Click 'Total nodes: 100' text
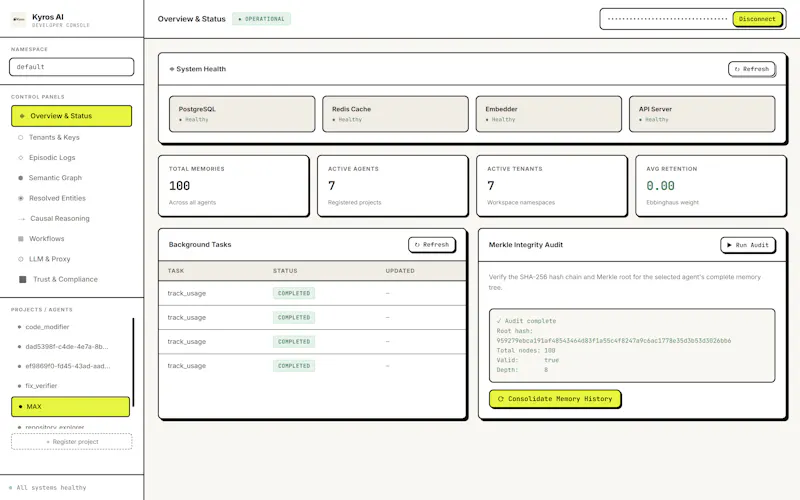 tap(526, 351)
